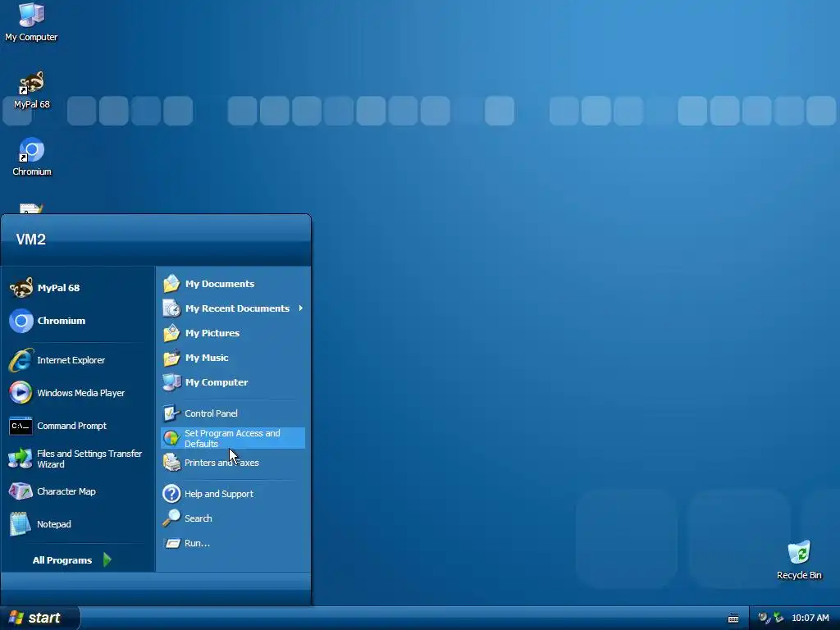Click "My Recent Documents" label
The width and height of the screenshot is (840, 630).
(237, 308)
